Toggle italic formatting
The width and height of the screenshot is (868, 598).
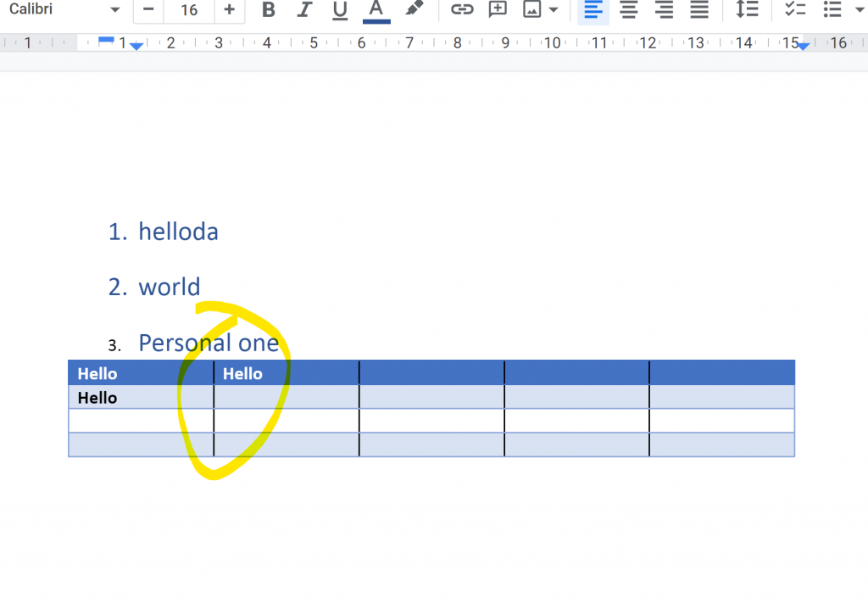pos(304,10)
